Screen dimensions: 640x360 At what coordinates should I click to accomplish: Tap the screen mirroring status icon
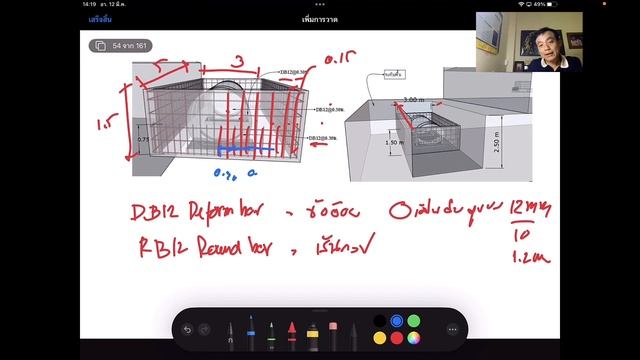click(529, 4)
